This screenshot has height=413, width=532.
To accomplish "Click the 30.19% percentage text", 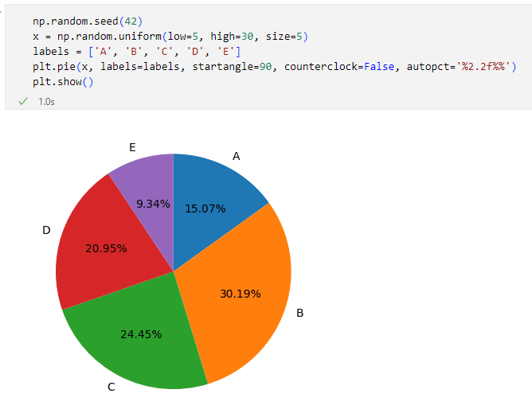I will [240, 293].
